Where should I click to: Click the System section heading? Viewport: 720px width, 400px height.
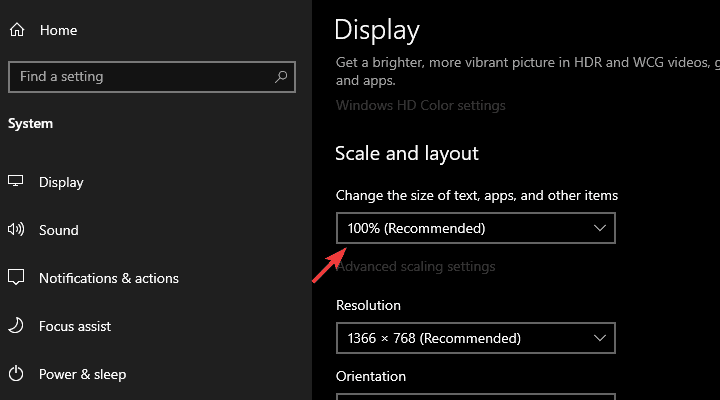pyautogui.click(x=30, y=124)
